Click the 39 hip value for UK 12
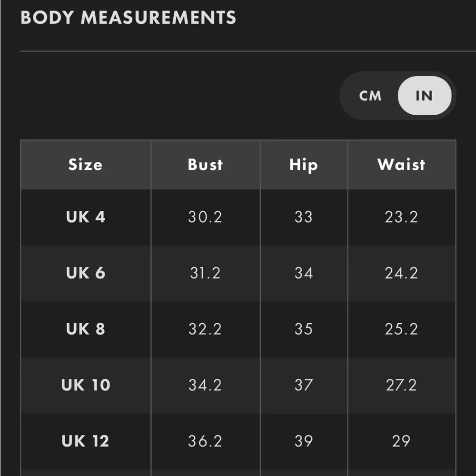 pos(304,441)
